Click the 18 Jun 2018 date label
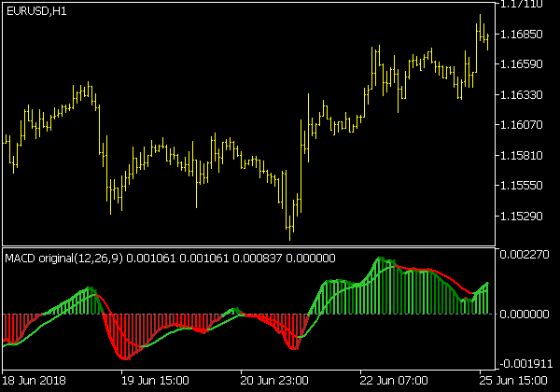560x392 pixels. pos(35,381)
